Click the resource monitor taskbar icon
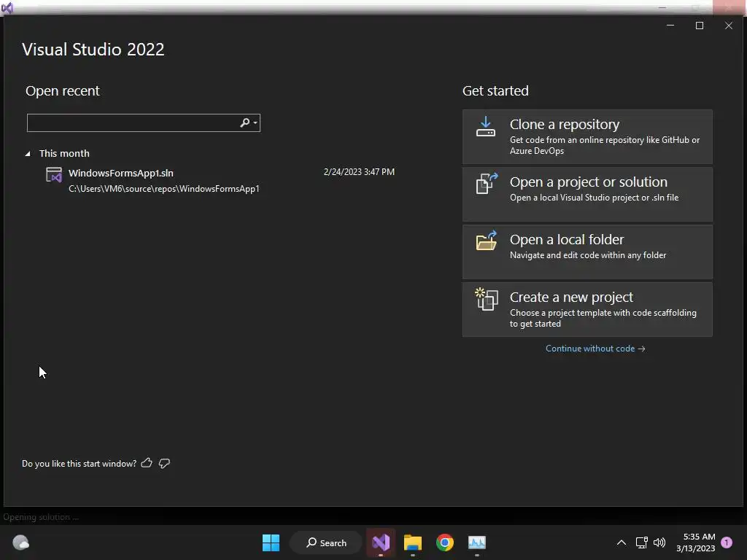The height and width of the screenshot is (560, 747). tap(477, 542)
